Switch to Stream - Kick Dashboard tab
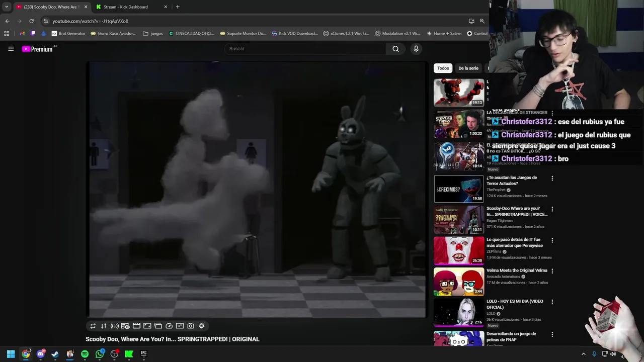The height and width of the screenshot is (362, 644). (126, 7)
